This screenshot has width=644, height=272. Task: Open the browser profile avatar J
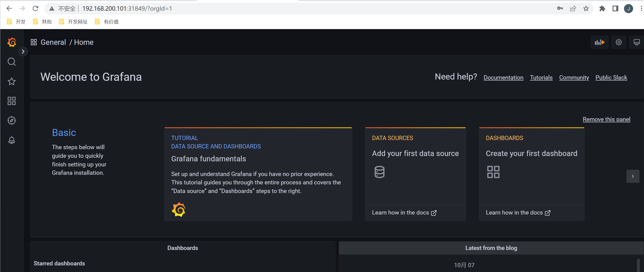[x=628, y=9]
